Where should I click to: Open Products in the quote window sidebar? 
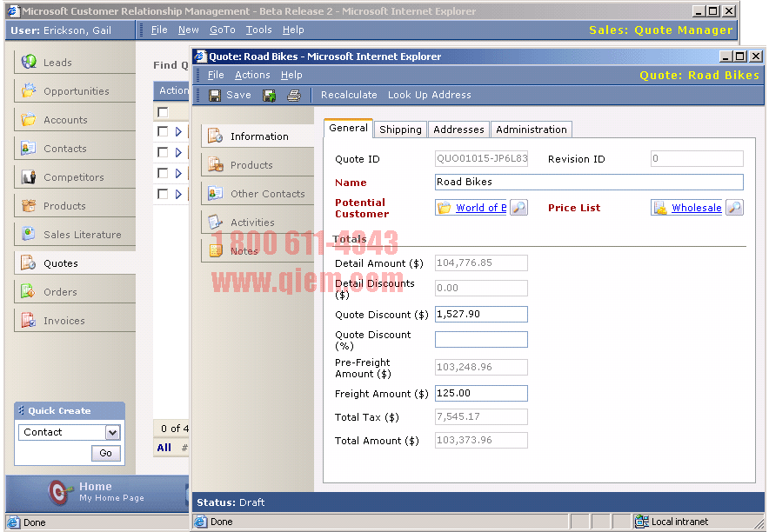click(257, 165)
